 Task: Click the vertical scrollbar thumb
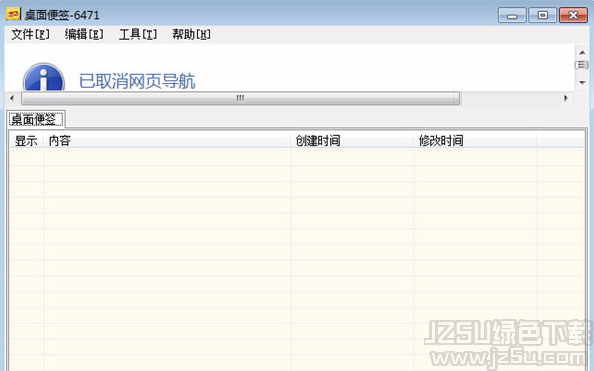tap(582, 65)
